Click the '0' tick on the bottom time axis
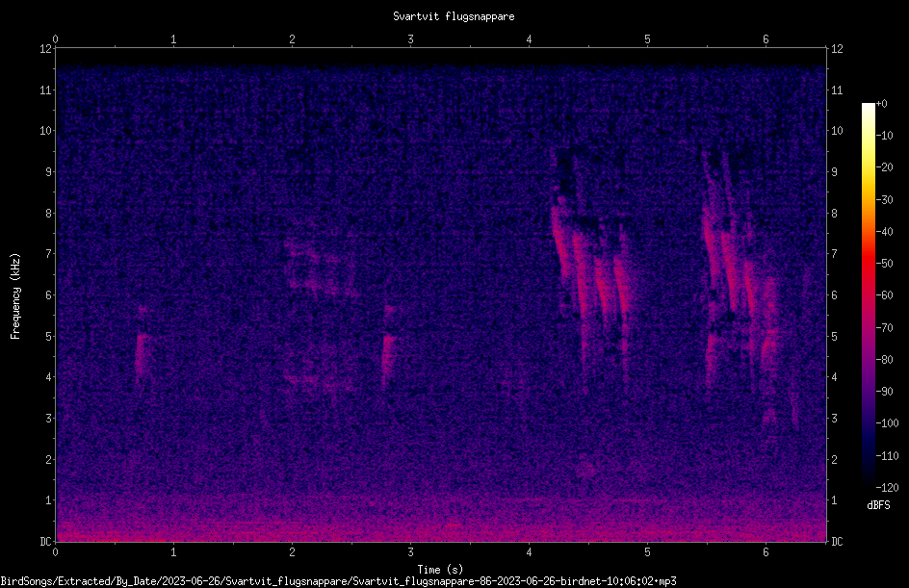Image resolution: width=909 pixels, height=588 pixels. [55, 552]
